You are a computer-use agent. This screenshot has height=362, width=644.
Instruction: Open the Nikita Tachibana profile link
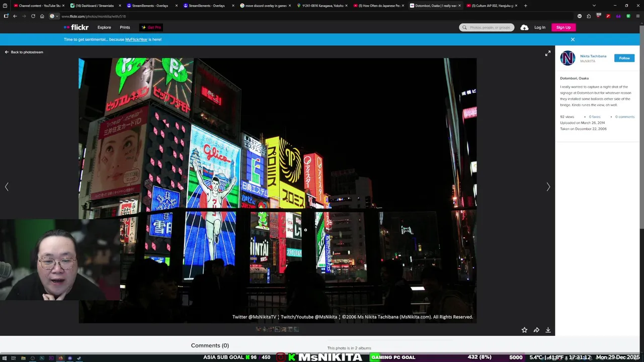593,56
